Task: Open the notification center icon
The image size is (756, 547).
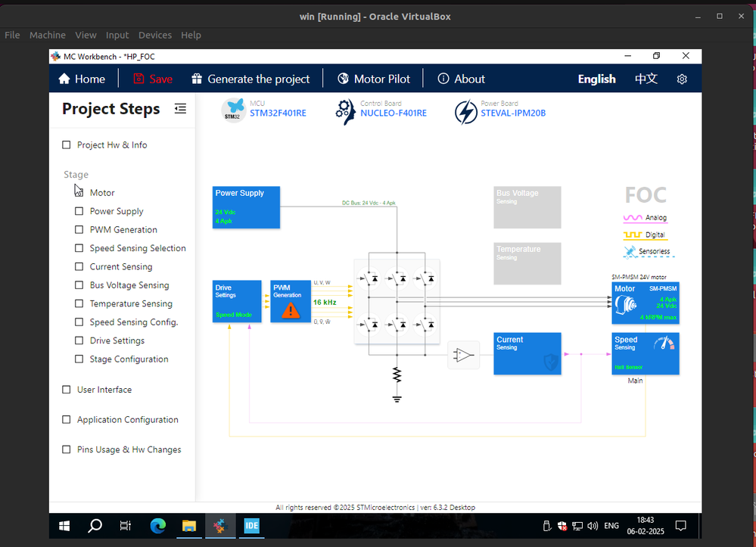Action: point(681,526)
